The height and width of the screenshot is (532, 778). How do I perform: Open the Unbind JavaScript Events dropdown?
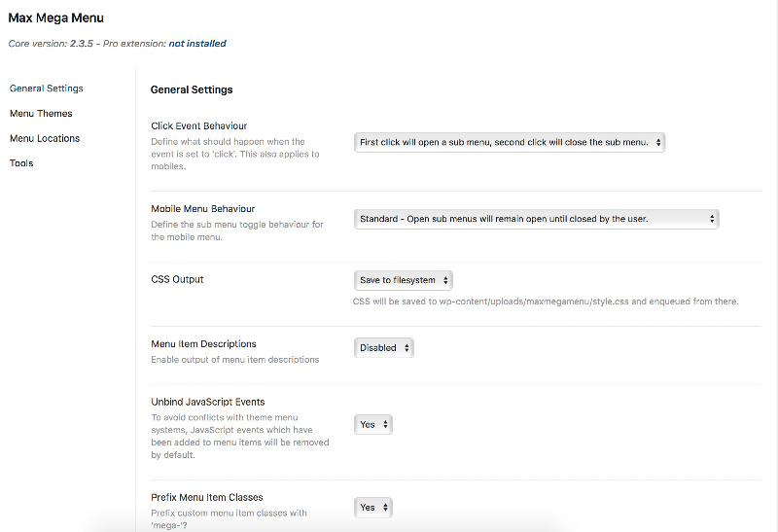pos(373,425)
